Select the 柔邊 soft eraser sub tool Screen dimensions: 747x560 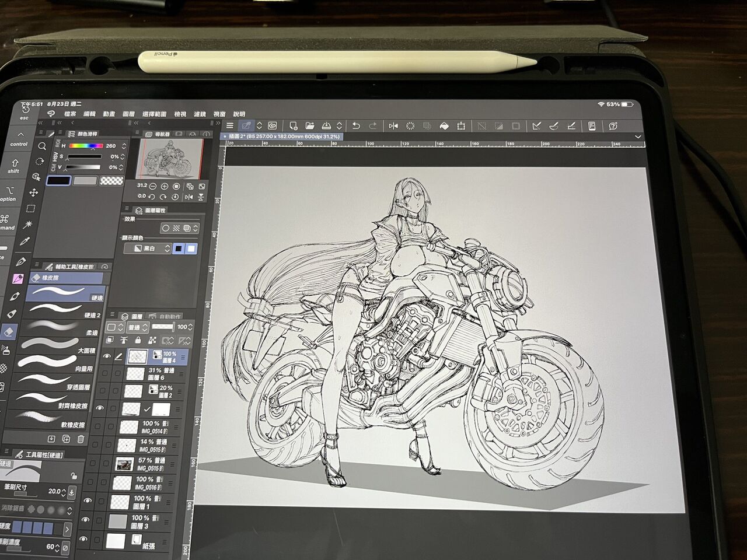[x=60, y=327]
